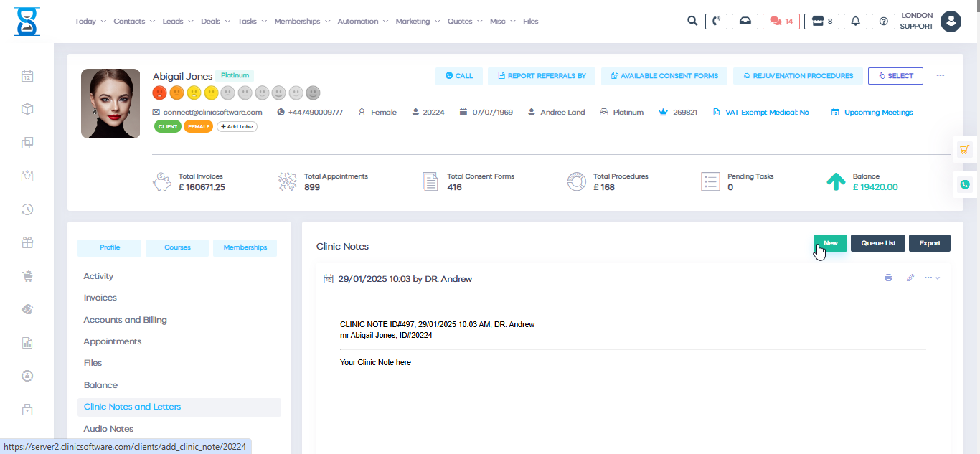Click the WhatsApp side widget icon
980x454 pixels.
point(965,184)
